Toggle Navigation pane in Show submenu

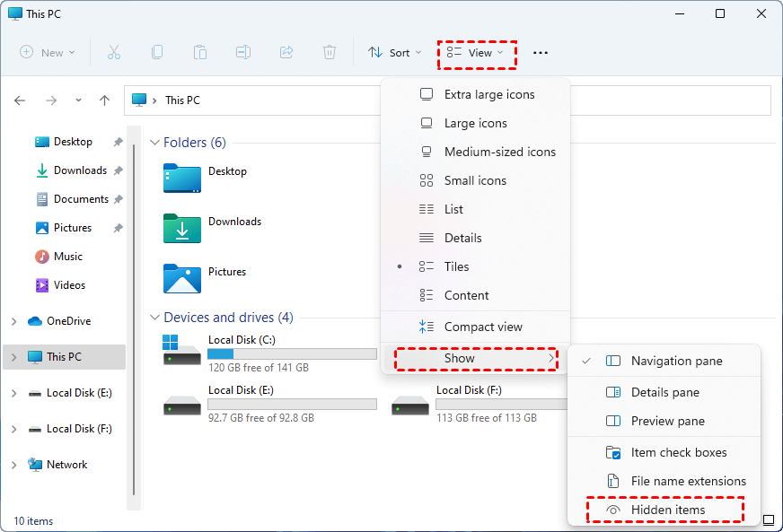pos(664,361)
